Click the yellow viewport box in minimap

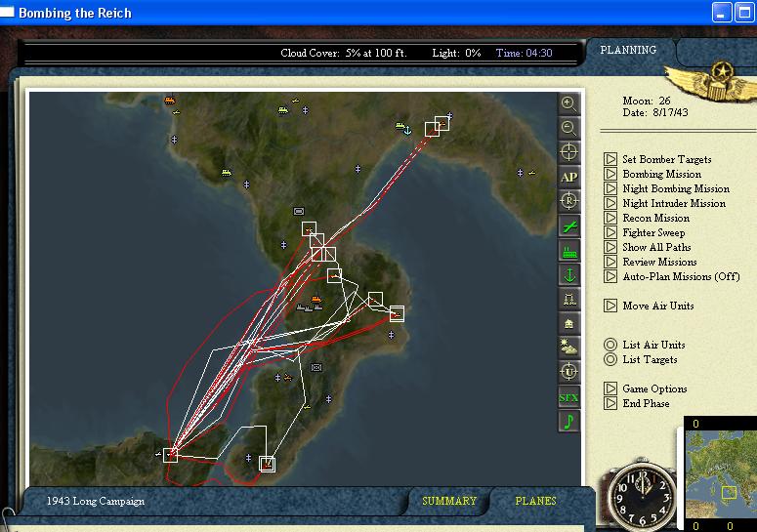click(x=729, y=492)
